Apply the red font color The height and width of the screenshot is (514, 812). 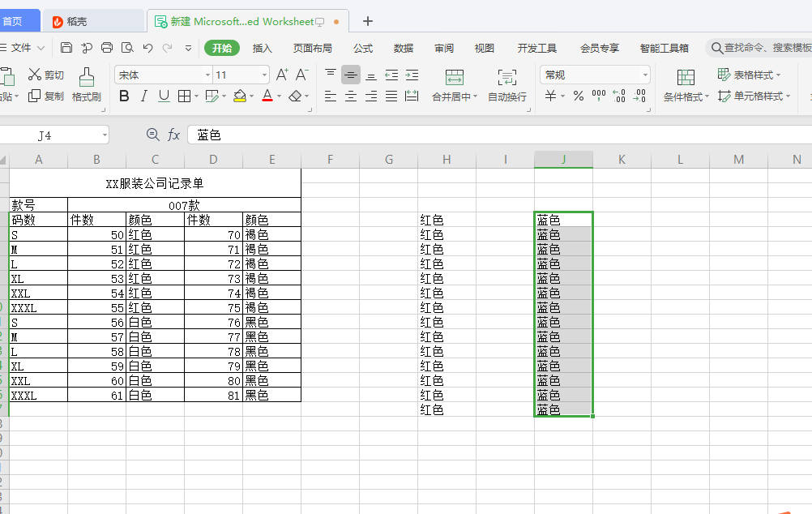tap(267, 96)
